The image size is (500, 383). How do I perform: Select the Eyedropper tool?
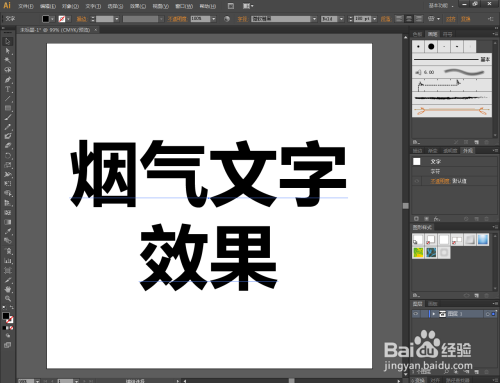tap(8, 231)
